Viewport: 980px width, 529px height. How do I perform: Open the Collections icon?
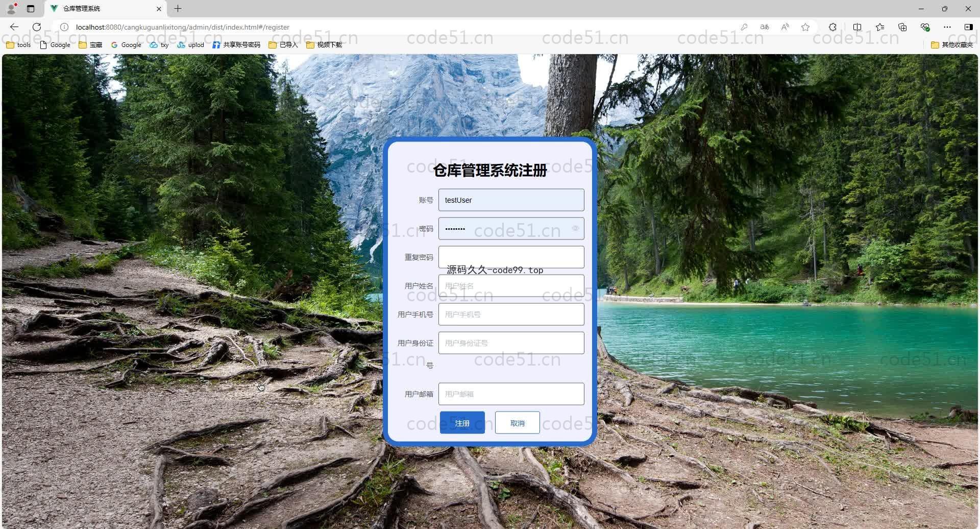[x=902, y=27]
